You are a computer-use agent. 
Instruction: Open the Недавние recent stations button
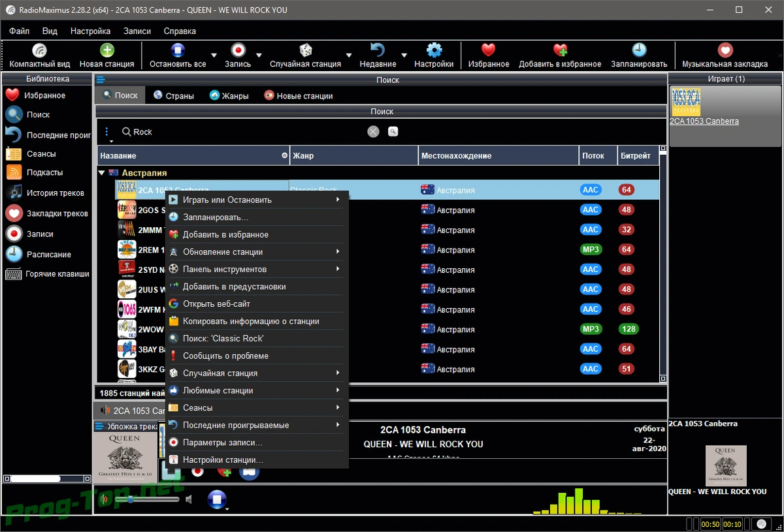pos(378,55)
